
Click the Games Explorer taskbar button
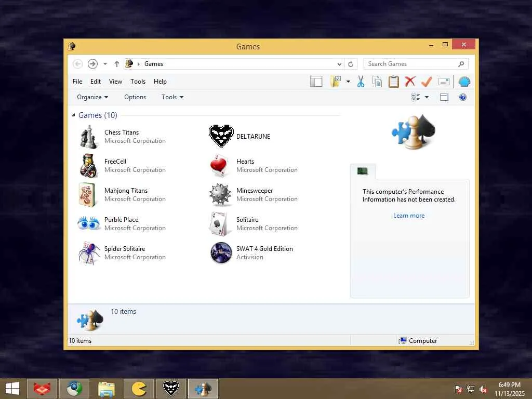[x=203, y=389]
